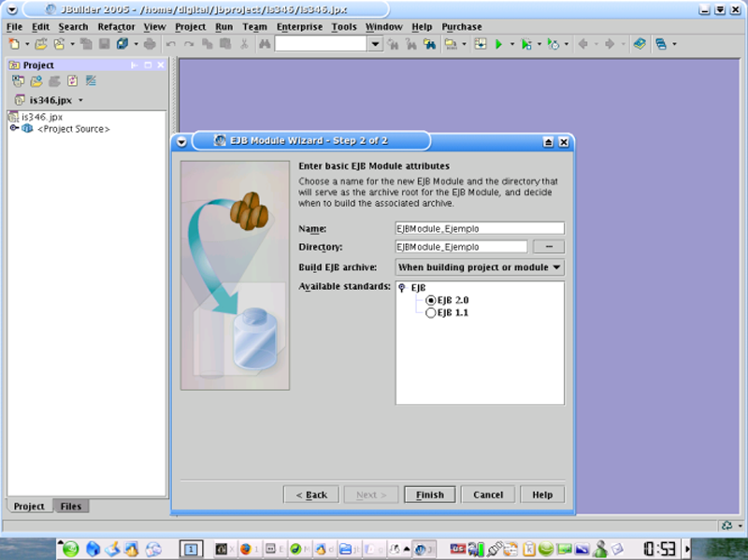This screenshot has height=560, width=748.
Task: Click the Messages pane toggle icon in toolbar
Action: pyautogui.click(x=481, y=44)
